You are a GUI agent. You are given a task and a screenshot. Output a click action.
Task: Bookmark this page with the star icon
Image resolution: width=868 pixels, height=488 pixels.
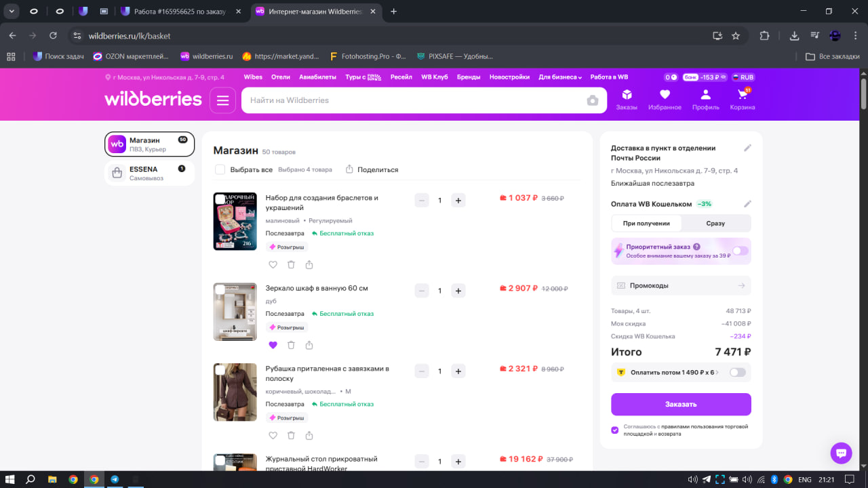(736, 36)
